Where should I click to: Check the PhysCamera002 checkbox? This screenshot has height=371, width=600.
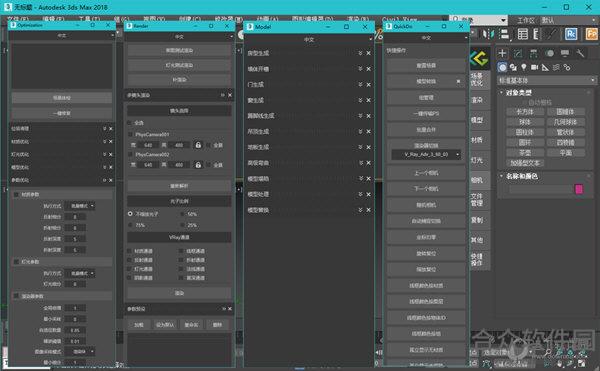coord(130,155)
